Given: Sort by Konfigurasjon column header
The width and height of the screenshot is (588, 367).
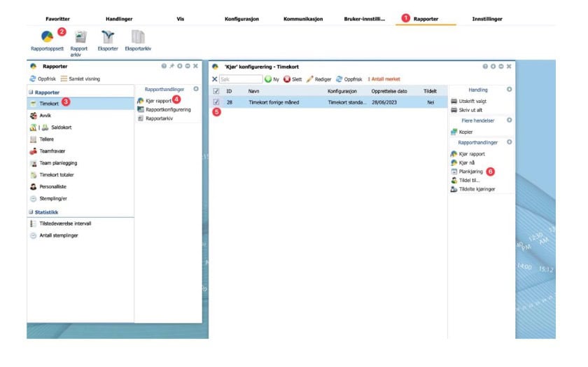Looking at the screenshot, I should point(342,91).
